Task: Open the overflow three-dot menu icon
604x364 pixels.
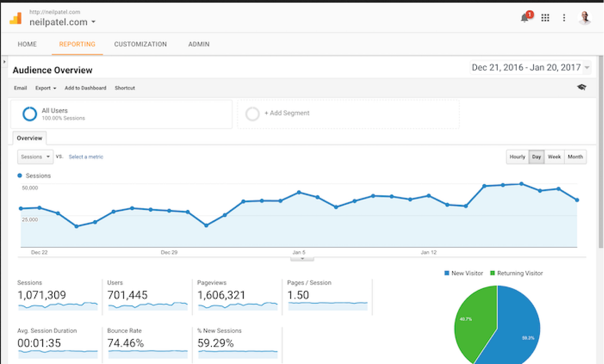Action: click(565, 17)
